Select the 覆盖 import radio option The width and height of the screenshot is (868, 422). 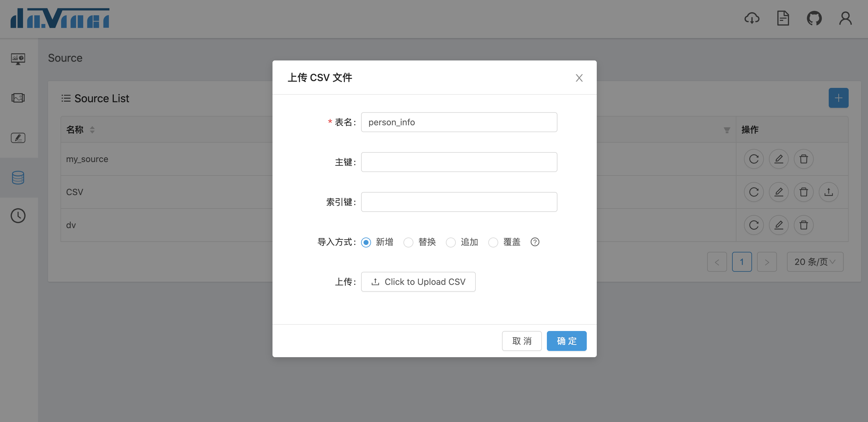493,242
